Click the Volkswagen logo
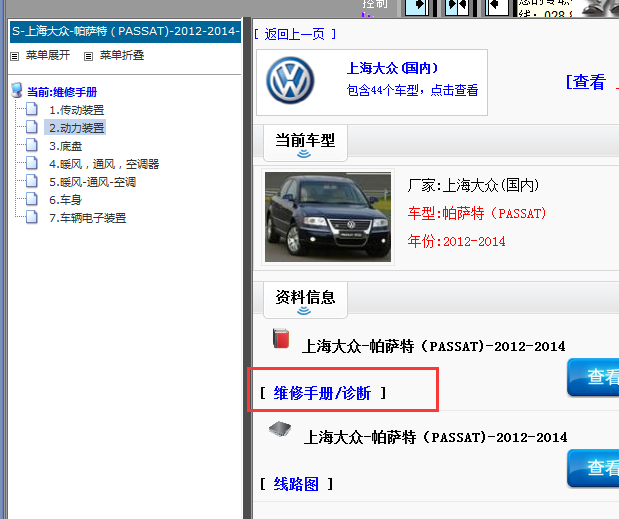This screenshot has height=519, width=619. 290,81
